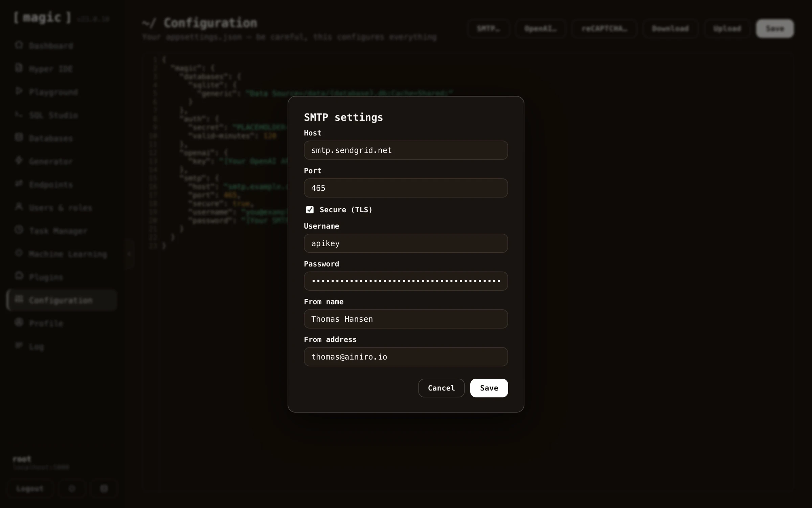Click the Username field containing apikey
This screenshot has height=508, width=812.
click(x=406, y=243)
